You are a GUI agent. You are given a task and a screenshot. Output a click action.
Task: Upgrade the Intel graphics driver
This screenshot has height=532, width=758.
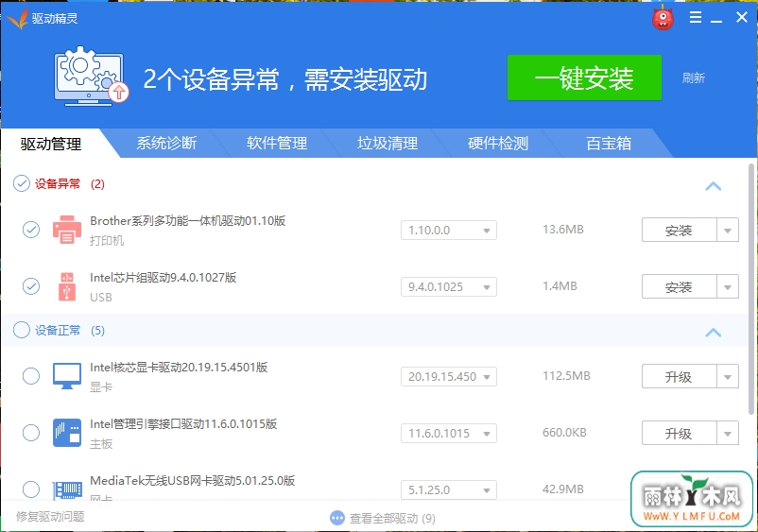click(679, 376)
